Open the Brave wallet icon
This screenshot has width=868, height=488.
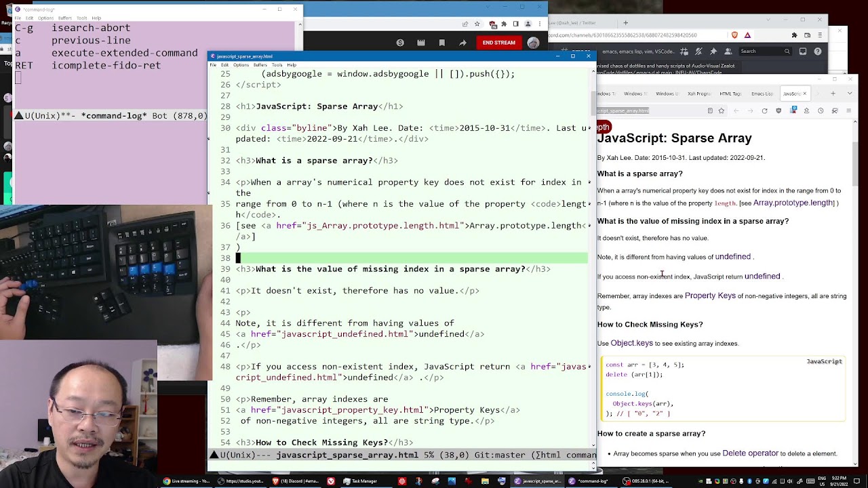click(x=807, y=35)
